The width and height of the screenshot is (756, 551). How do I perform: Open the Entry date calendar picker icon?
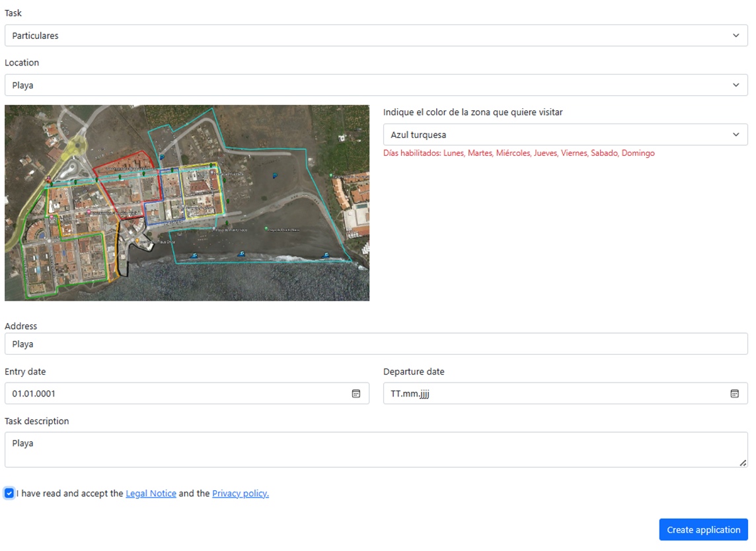tap(356, 394)
